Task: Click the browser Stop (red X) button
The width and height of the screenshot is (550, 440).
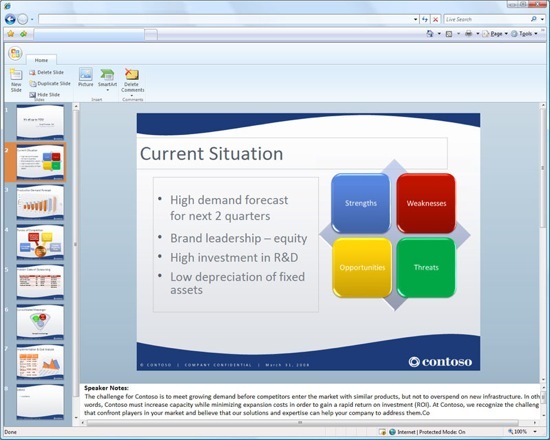Action: point(435,19)
